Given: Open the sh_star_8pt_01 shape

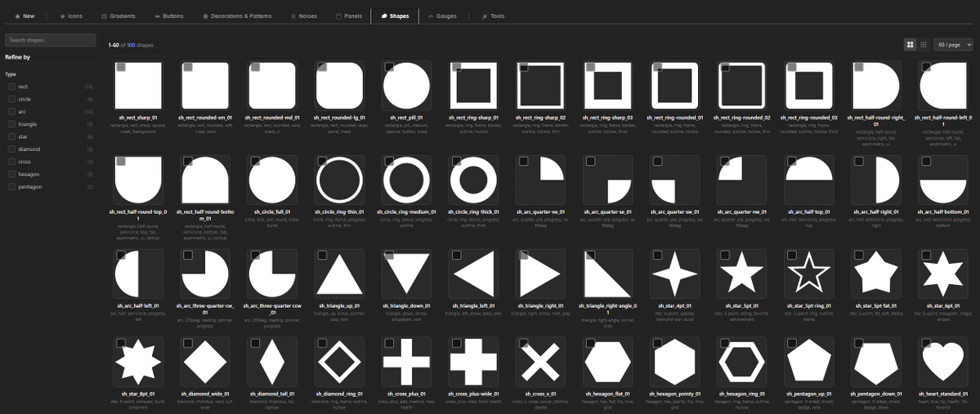Looking at the screenshot, I should [138, 361].
